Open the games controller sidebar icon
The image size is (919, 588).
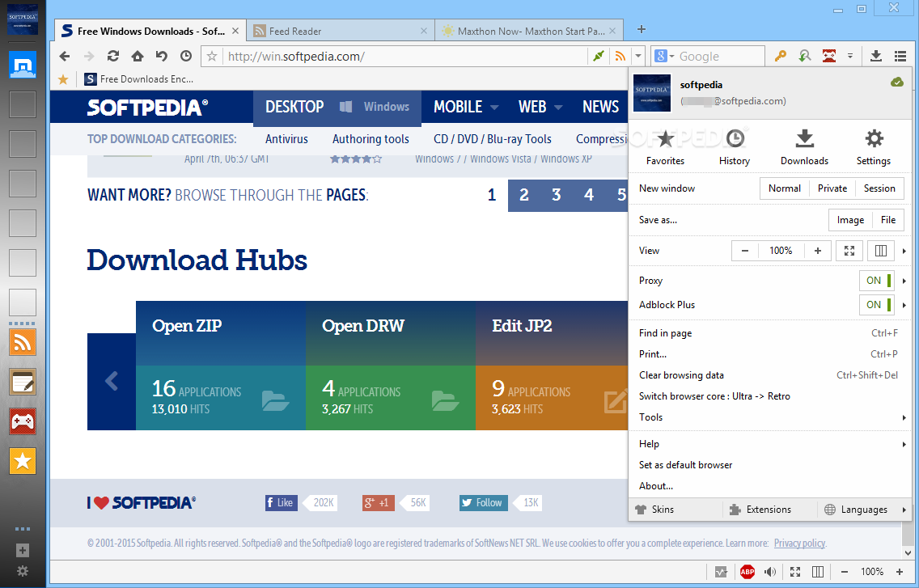click(23, 421)
